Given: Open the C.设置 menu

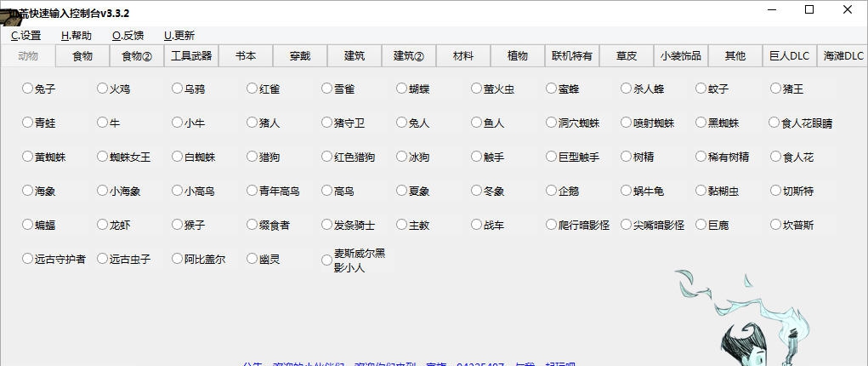Looking at the screenshot, I should 26,36.
